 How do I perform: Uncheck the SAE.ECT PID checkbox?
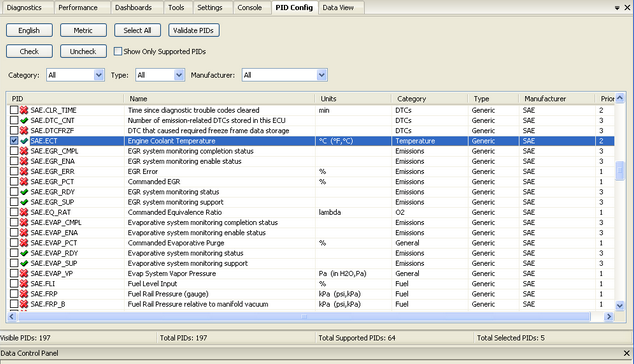(x=14, y=141)
